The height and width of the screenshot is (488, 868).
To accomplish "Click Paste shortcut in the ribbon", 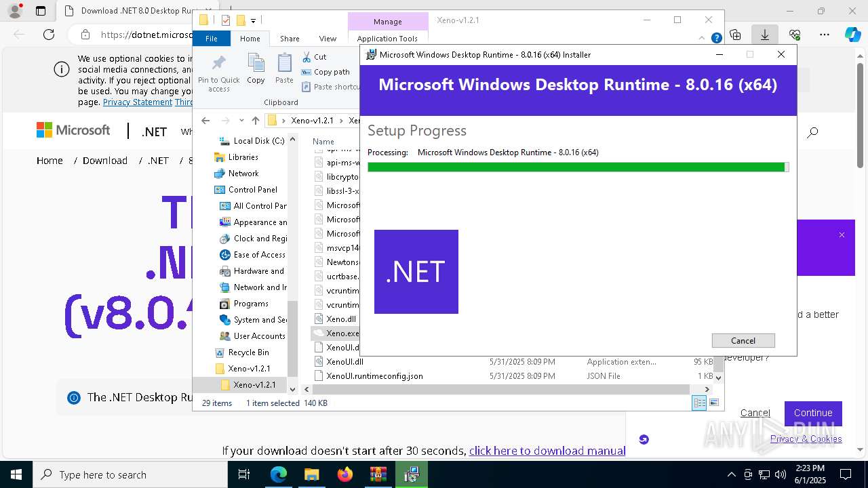I will pos(330,87).
